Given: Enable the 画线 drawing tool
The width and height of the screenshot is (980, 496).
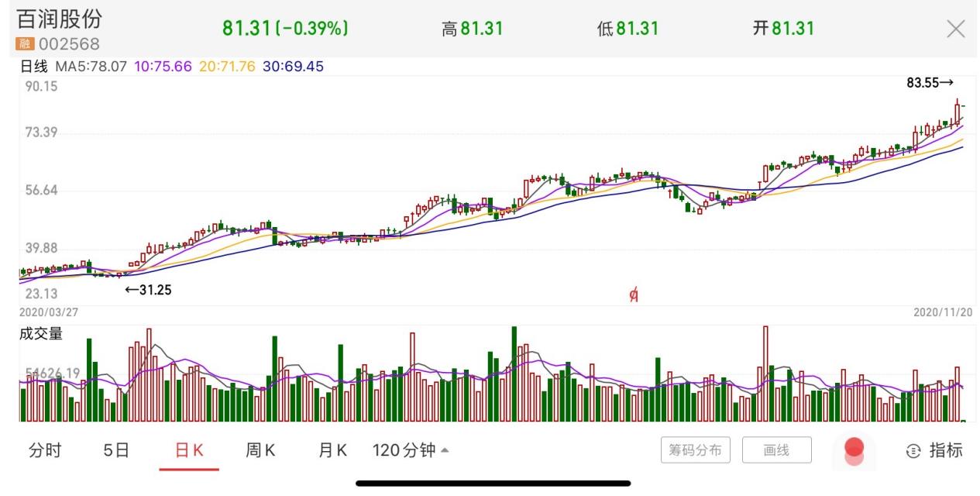Looking at the screenshot, I should (776, 450).
